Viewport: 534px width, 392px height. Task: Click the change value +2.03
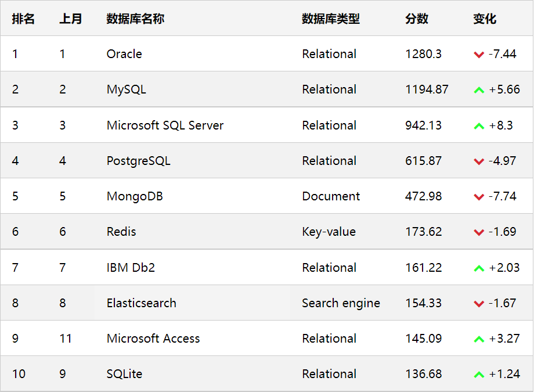click(504, 268)
